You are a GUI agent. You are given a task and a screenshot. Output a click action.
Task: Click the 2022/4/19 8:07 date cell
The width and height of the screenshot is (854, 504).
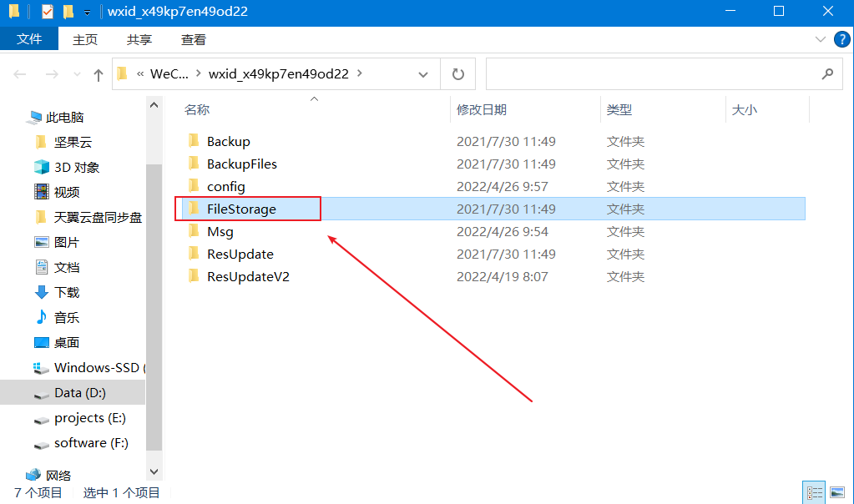coord(503,276)
